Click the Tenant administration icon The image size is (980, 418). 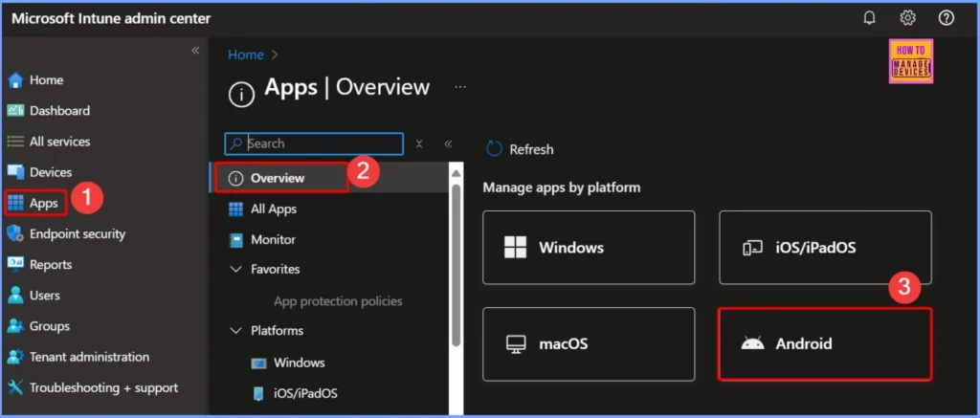pyautogui.click(x=15, y=357)
